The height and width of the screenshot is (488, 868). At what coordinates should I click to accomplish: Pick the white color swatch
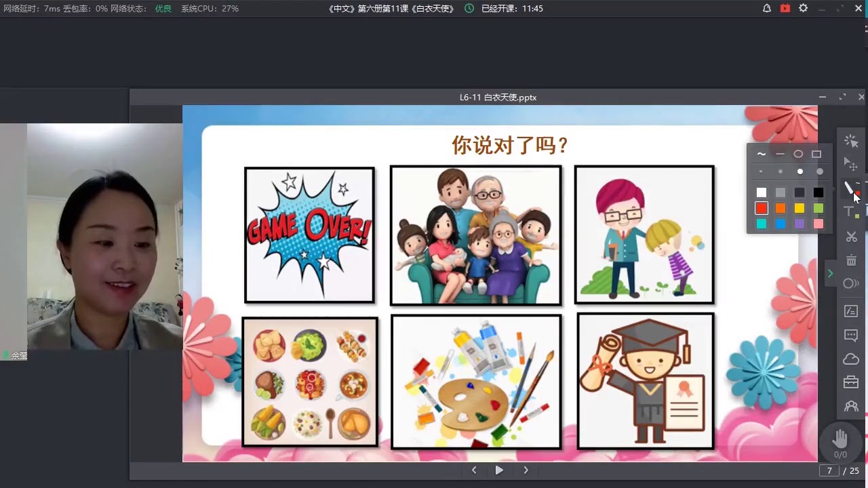[x=762, y=192]
